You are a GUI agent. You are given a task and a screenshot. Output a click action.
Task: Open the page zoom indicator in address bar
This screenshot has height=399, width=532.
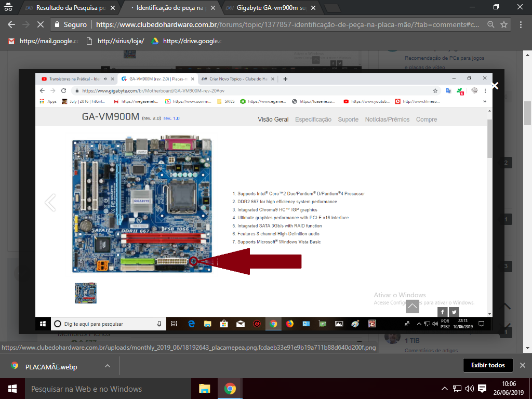(x=490, y=24)
